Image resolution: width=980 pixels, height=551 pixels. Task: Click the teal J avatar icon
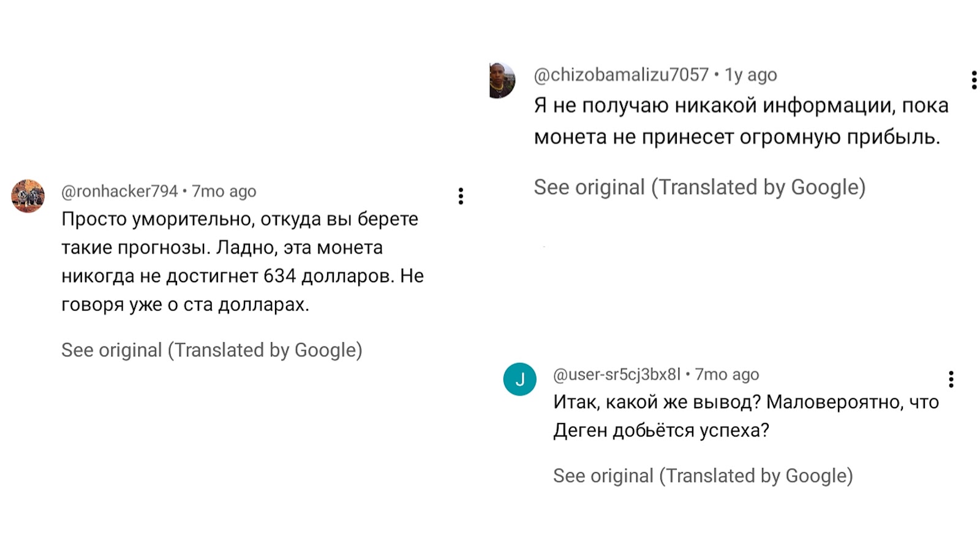(519, 379)
